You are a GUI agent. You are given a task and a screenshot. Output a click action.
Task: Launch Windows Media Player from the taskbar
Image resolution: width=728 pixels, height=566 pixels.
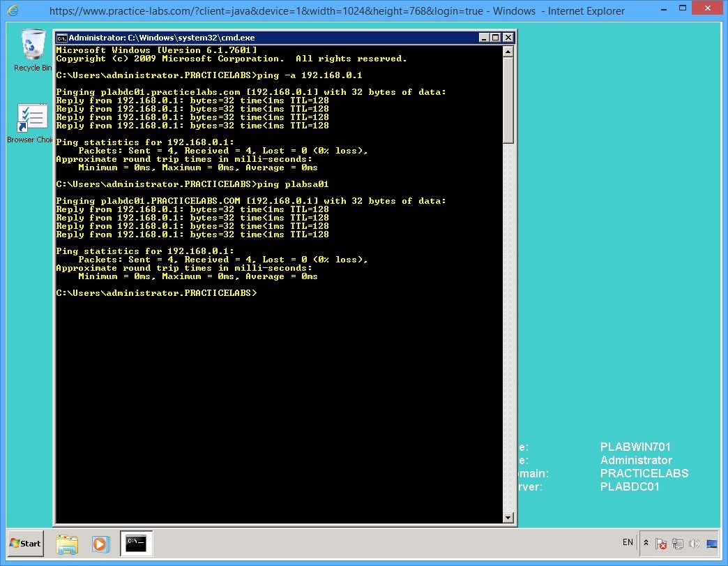click(x=100, y=544)
